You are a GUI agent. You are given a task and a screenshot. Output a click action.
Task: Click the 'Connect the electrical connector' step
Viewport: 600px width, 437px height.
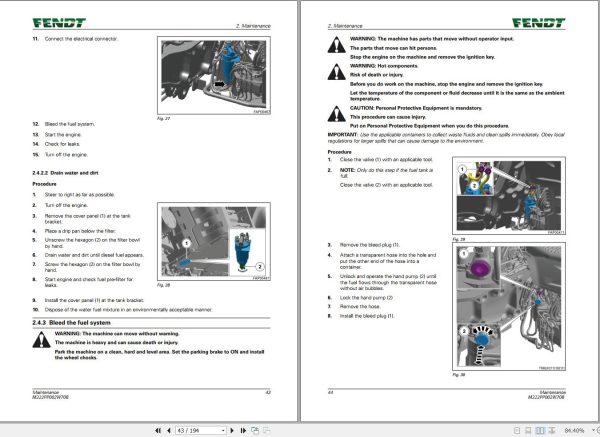(82, 39)
